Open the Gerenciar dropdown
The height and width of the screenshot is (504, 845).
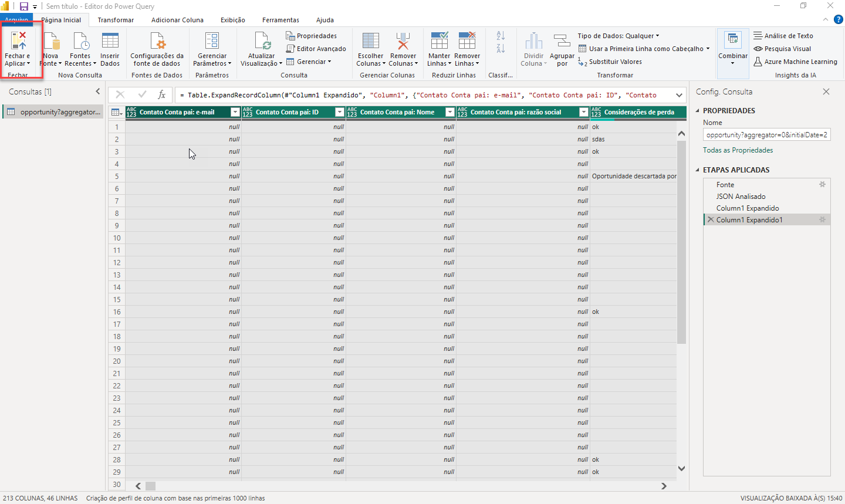[309, 62]
